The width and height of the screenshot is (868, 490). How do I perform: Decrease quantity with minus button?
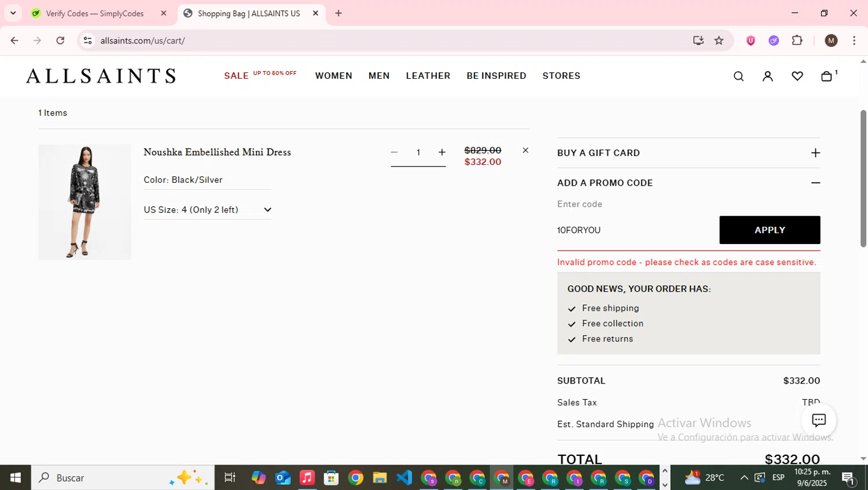394,152
